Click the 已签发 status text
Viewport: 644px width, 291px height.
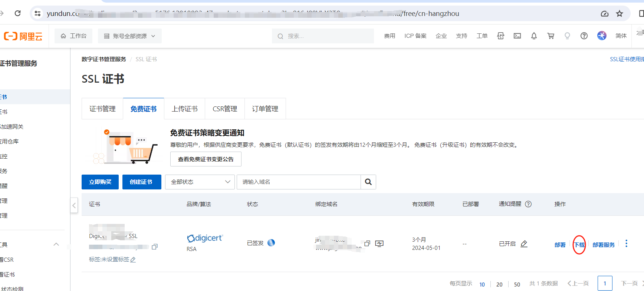pos(255,243)
